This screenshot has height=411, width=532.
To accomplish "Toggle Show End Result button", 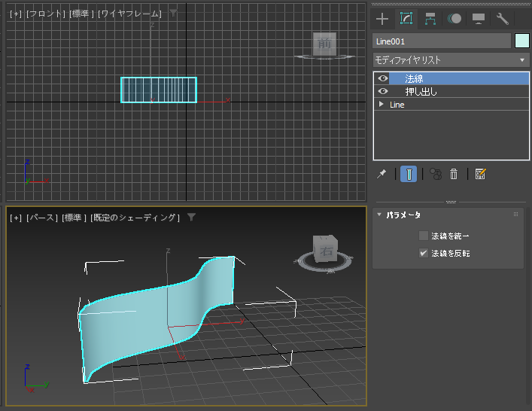I will pos(409,174).
